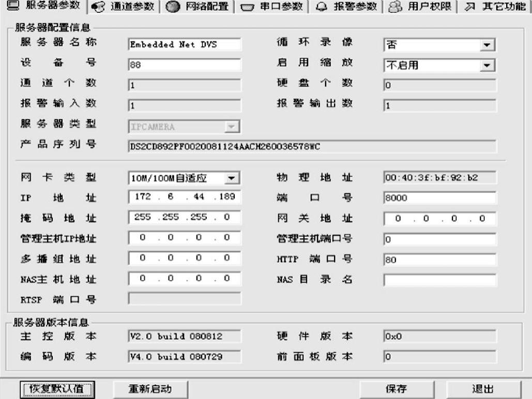Viewport: 532px width, 399px height.
Task: Click the NAS主机地址 field
Action: (x=185, y=278)
